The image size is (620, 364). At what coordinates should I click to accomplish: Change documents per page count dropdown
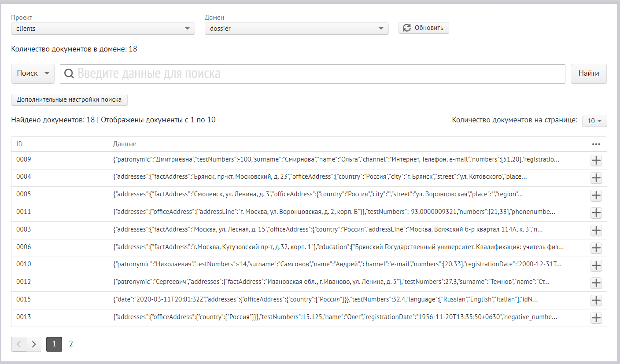(x=594, y=121)
